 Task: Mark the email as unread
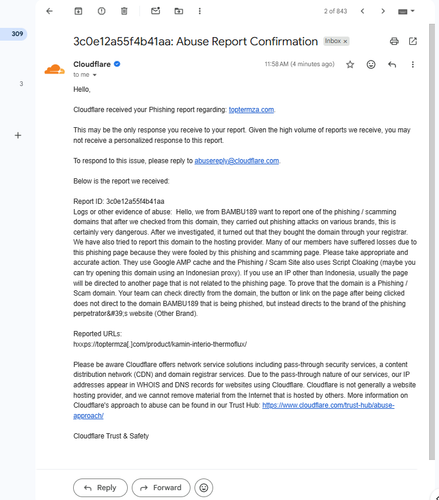155,11
